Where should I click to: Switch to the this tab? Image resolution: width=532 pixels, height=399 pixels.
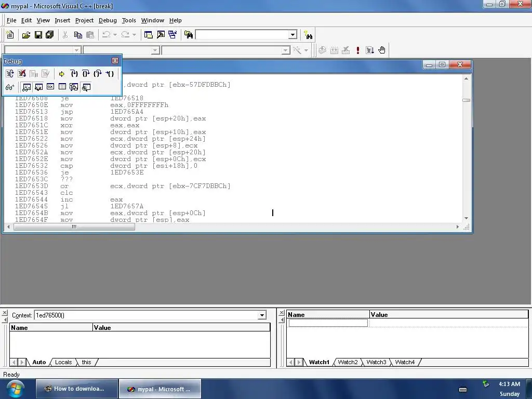87,362
